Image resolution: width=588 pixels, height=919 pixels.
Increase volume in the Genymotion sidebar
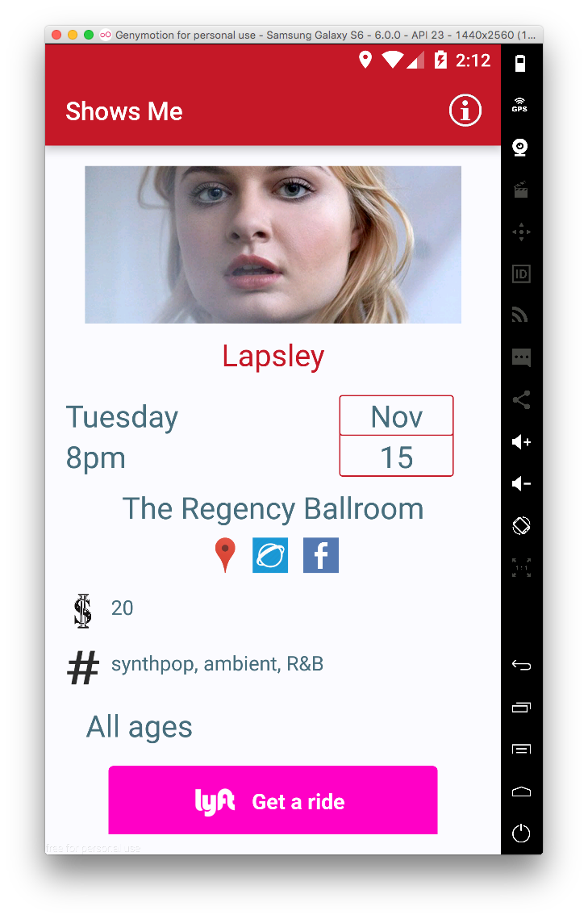(x=520, y=442)
